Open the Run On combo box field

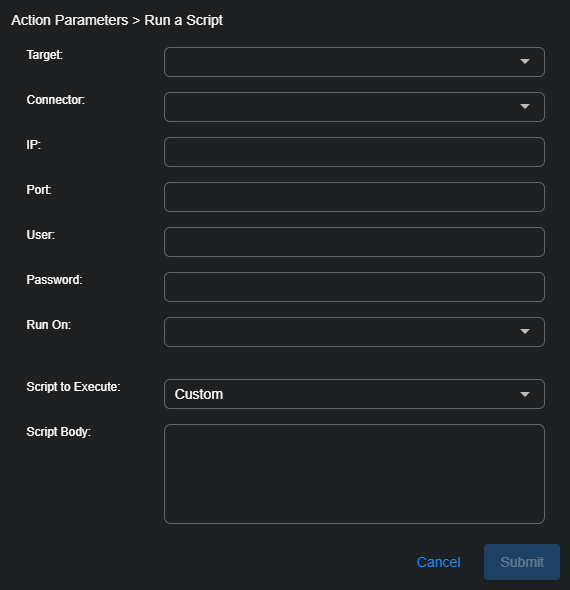(x=354, y=332)
